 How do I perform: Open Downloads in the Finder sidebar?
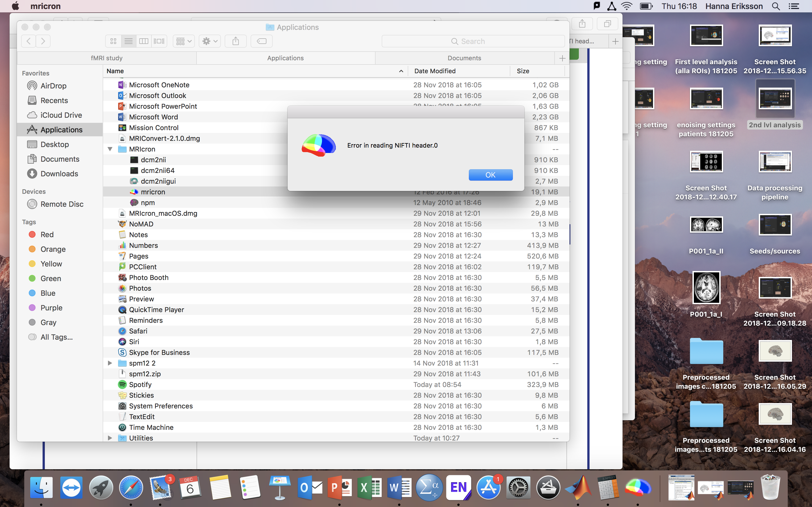click(x=59, y=174)
